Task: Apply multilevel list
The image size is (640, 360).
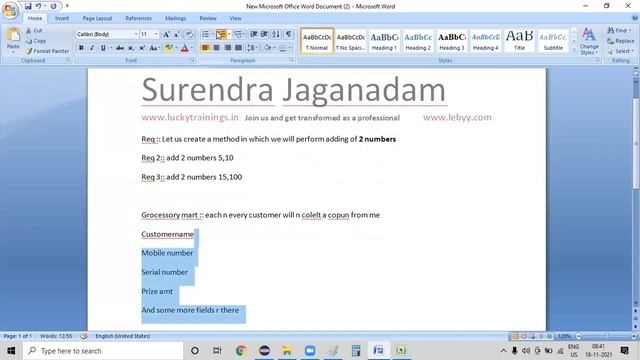Action: point(238,34)
